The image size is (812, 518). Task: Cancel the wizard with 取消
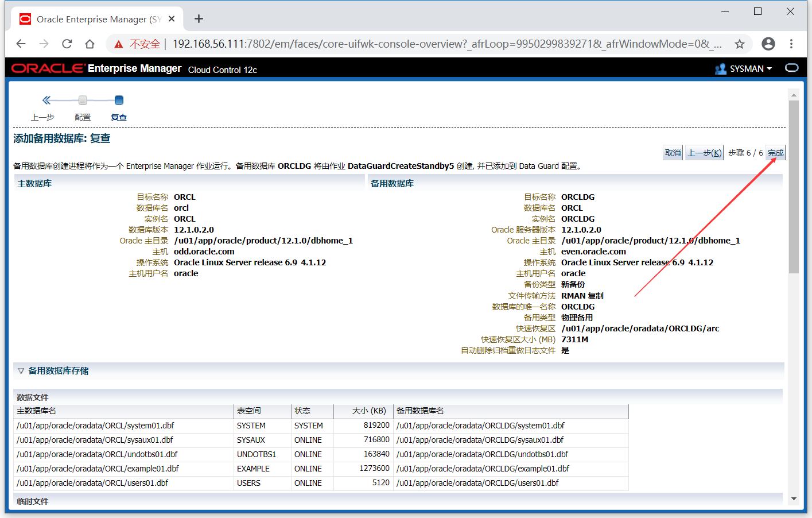pyautogui.click(x=673, y=153)
